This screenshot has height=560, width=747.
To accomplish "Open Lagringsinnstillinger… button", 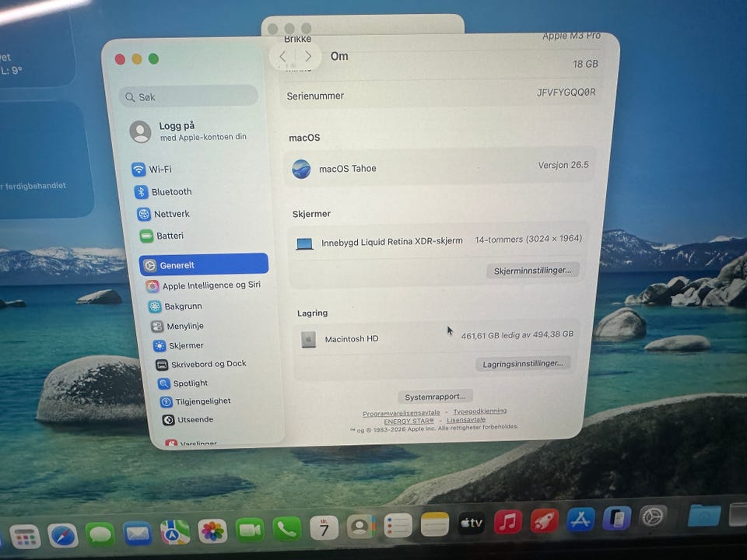I will [x=523, y=364].
